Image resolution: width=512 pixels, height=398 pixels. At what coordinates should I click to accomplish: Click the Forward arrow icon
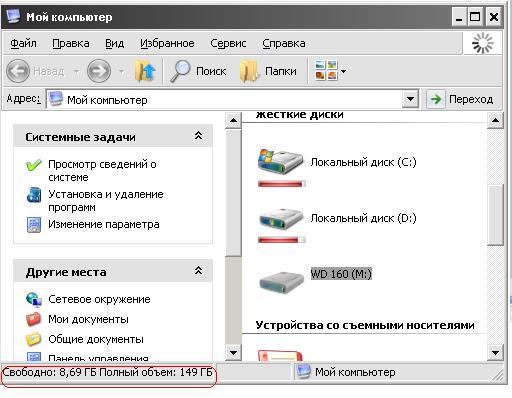click(x=99, y=71)
